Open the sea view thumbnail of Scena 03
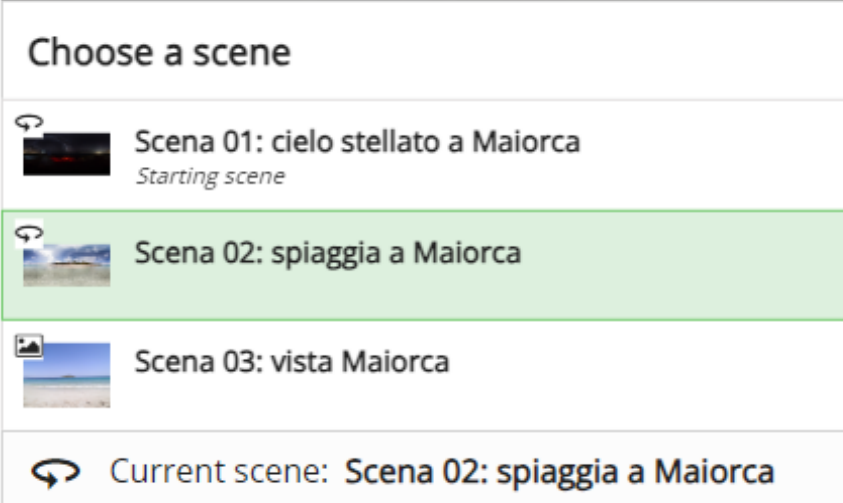843x503 pixels. pos(67,375)
